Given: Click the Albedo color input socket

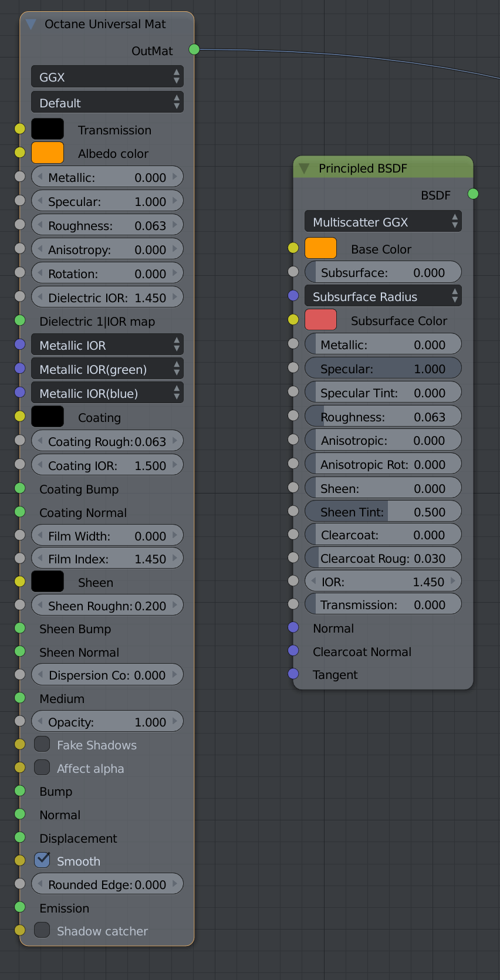Looking at the screenshot, I should pos(20,153).
